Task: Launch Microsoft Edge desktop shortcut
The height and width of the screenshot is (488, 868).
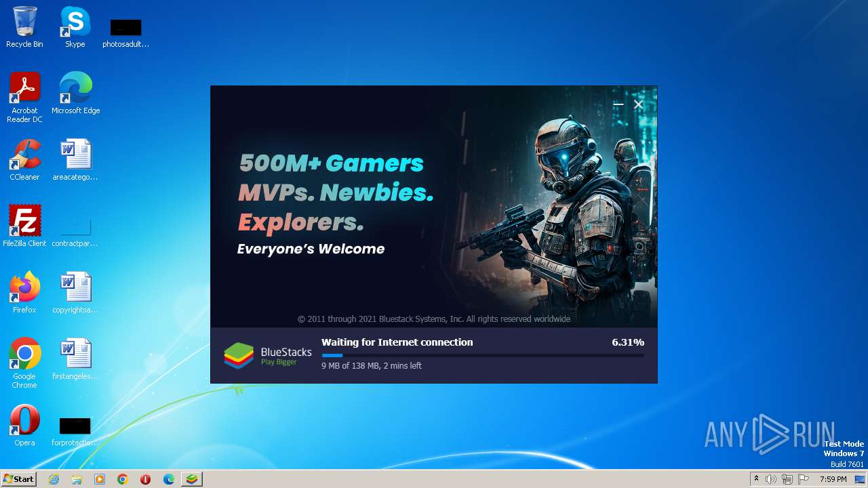Action: (x=75, y=93)
